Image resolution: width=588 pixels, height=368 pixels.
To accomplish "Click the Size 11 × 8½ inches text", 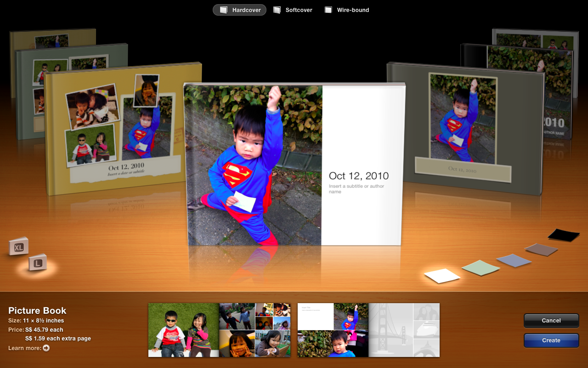I will (36, 321).
